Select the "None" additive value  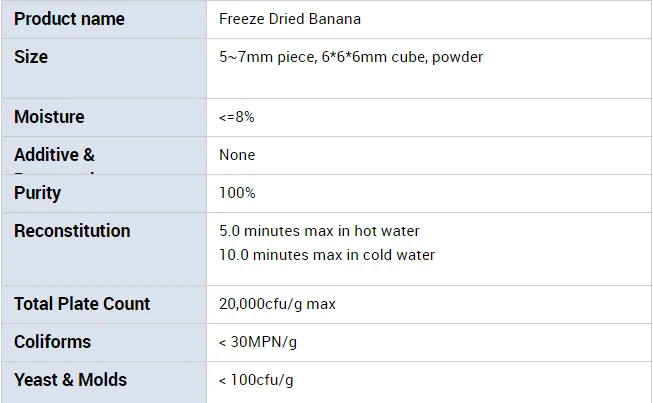pos(237,155)
